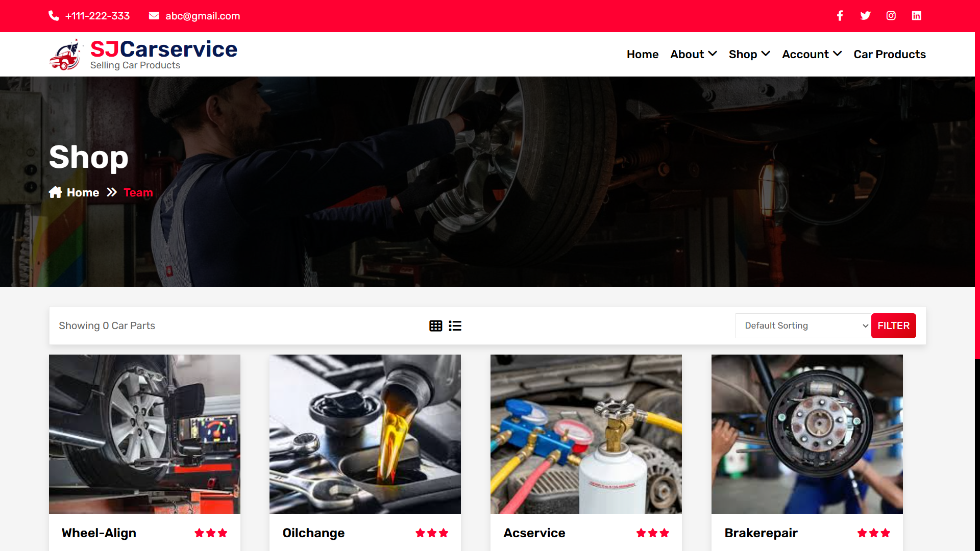The width and height of the screenshot is (980, 551).
Task: Open the Acservice product image
Action: [x=586, y=434]
